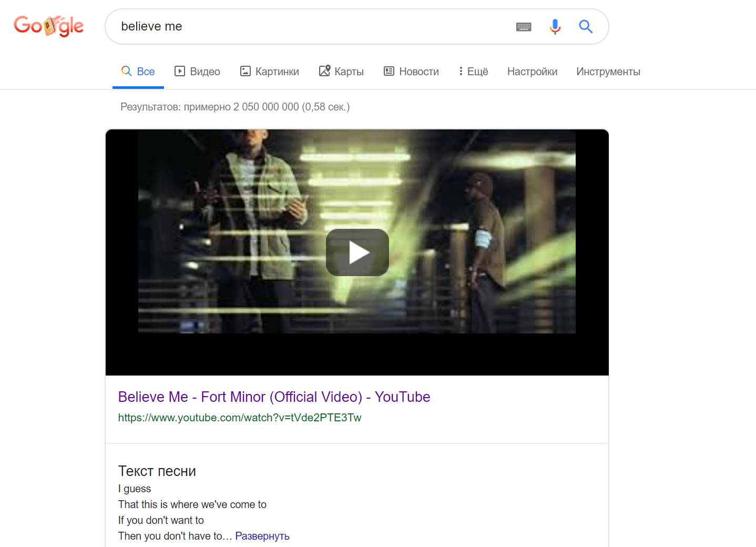This screenshot has width=756, height=547.
Task: Start voice search with microphone icon
Action: pos(555,26)
